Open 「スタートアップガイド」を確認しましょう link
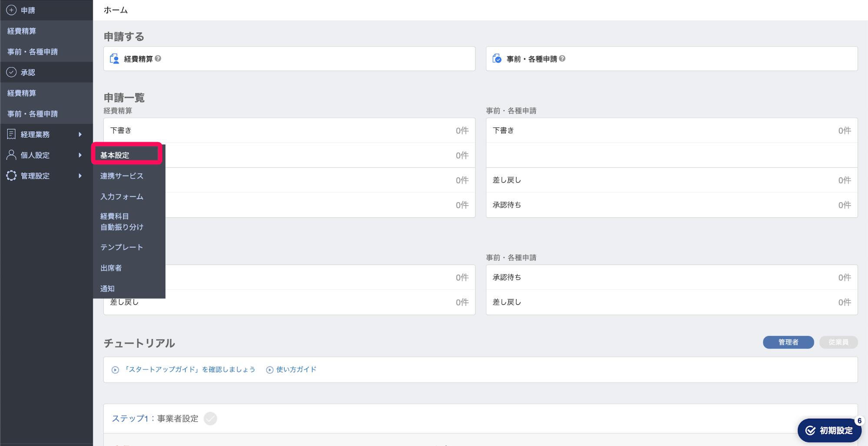The image size is (868, 446). [189, 369]
